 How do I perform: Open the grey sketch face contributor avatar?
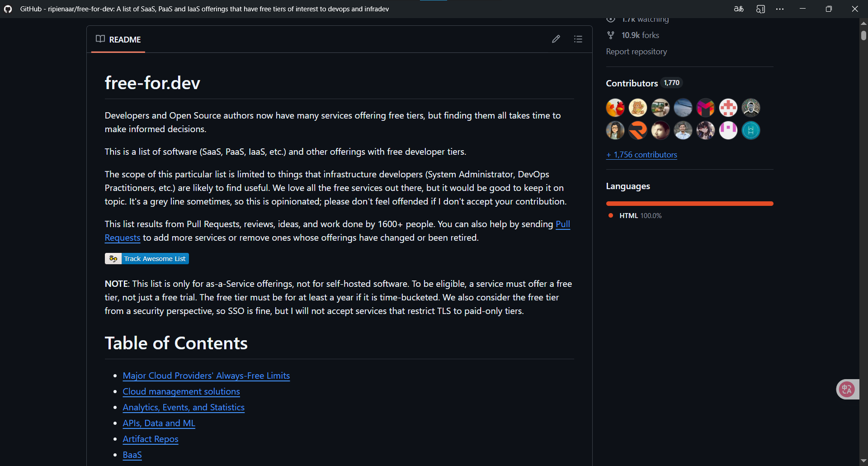point(751,108)
